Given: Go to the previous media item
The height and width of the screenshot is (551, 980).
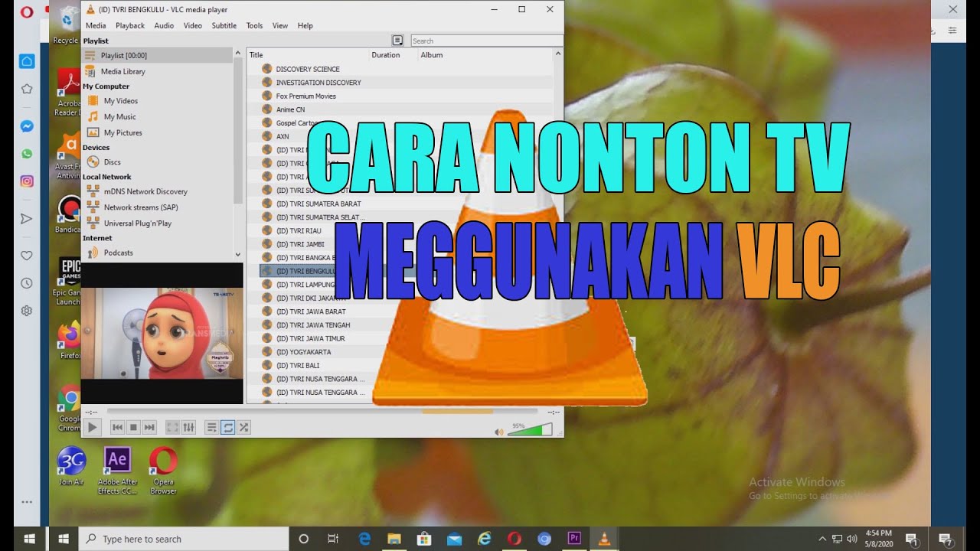Looking at the screenshot, I should click(117, 428).
